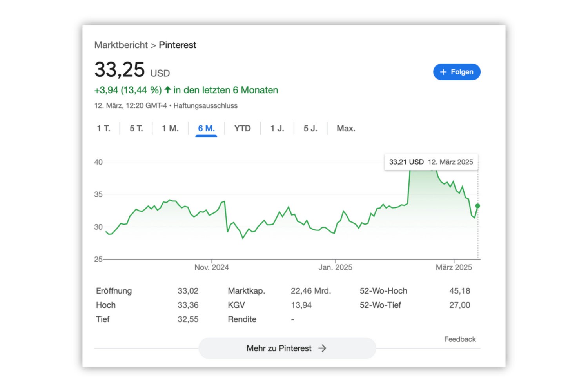
Task: Click the green data point on chart
Action: [477, 206]
